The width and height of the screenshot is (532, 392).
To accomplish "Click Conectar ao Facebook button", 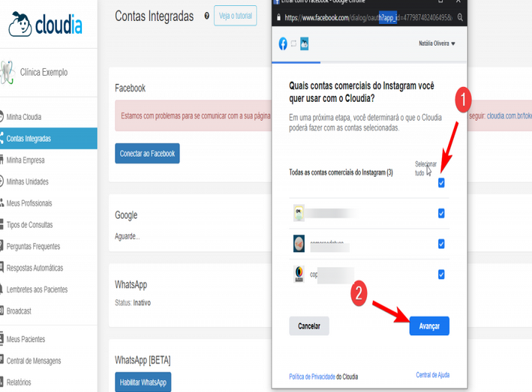I will click(147, 154).
